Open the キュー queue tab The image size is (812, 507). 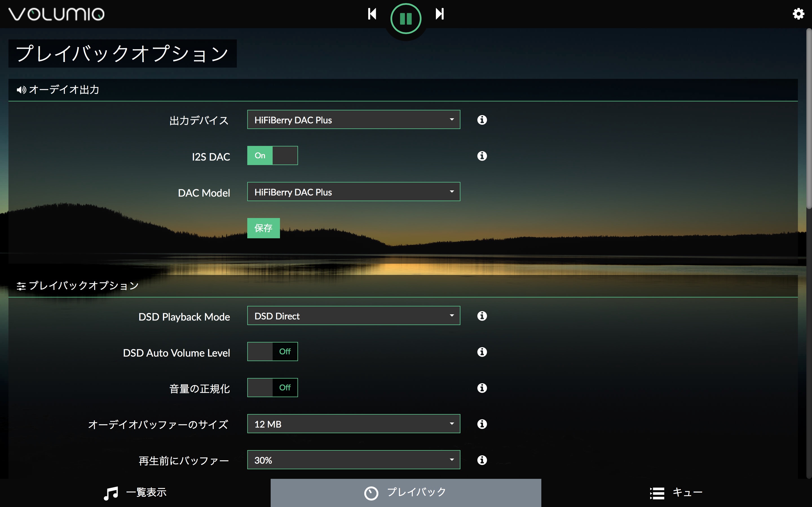(x=676, y=493)
